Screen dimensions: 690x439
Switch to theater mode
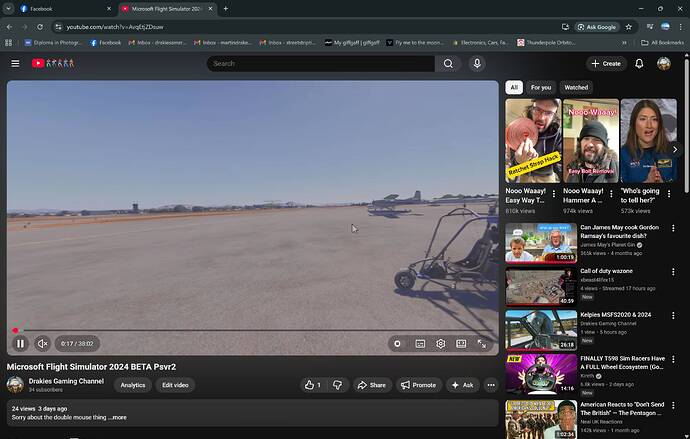(x=461, y=344)
